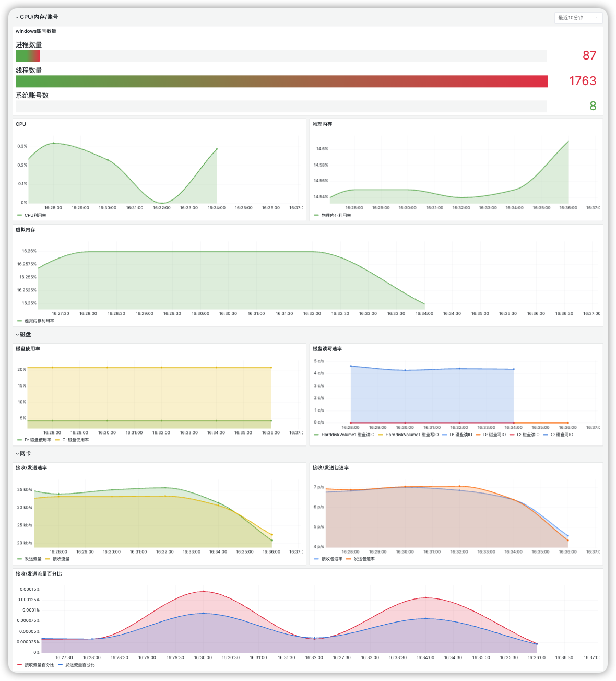Click the 进程数量 gauge bar
The width and height of the screenshot is (616, 681).
(x=281, y=55)
